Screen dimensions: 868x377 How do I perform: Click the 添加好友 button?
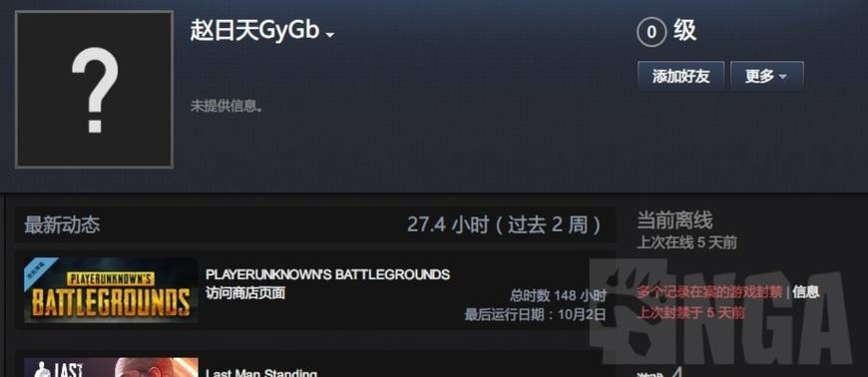pos(680,76)
